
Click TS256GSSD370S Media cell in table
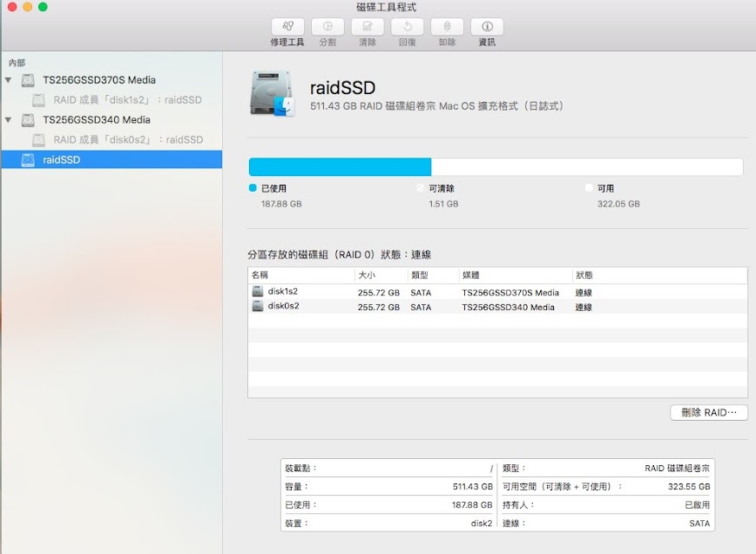510,293
